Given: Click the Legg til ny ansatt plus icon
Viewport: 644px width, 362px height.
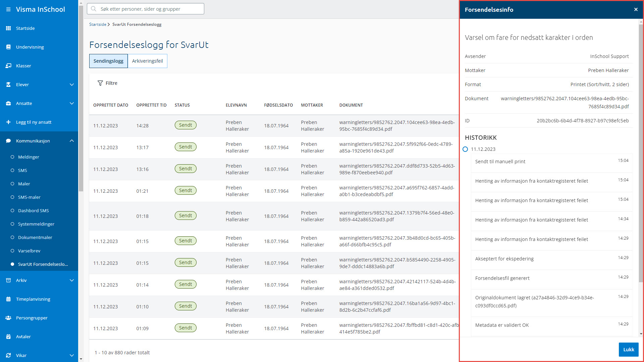Looking at the screenshot, I should (x=8, y=122).
